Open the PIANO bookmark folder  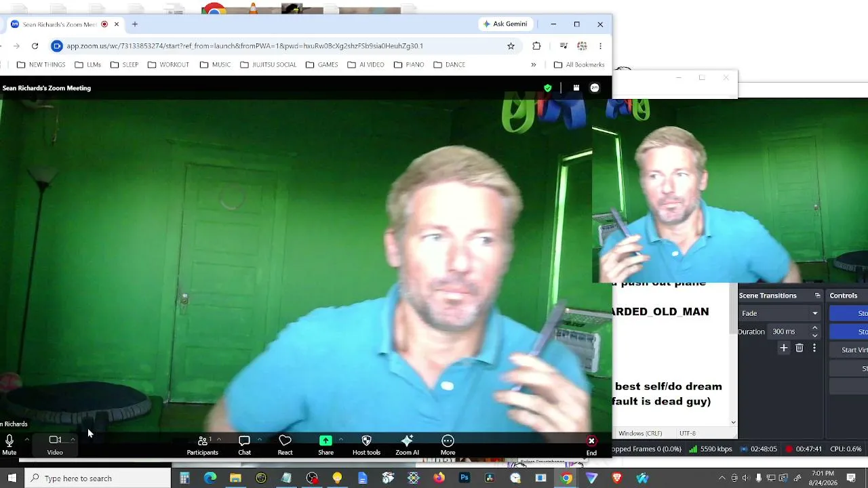(x=408, y=65)
